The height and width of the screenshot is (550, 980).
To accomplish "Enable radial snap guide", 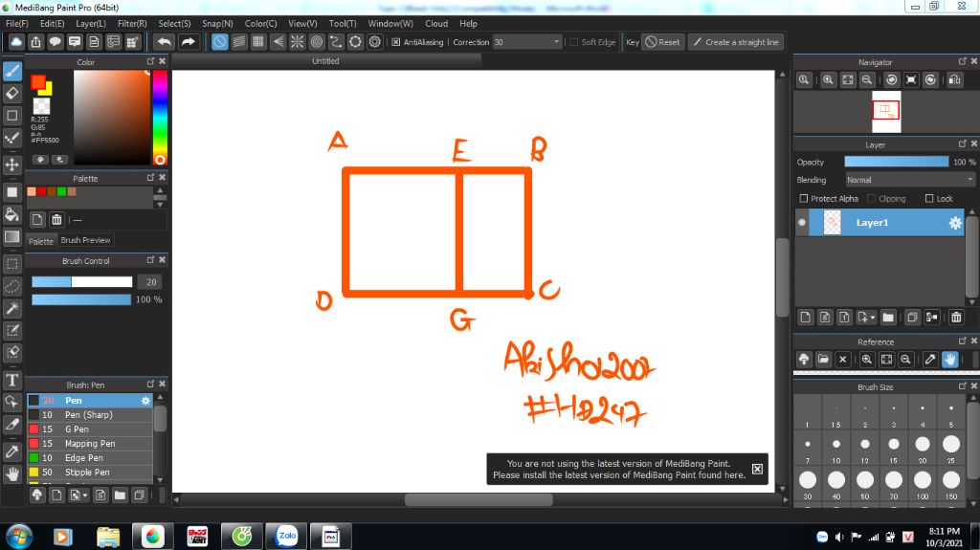I will [297, 42].
